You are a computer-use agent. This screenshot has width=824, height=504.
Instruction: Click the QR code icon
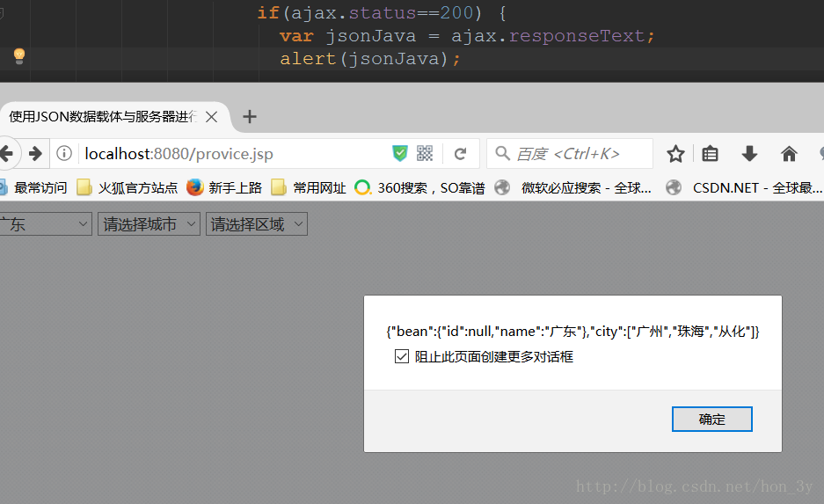pyautogui.click(x=425, y=154)
